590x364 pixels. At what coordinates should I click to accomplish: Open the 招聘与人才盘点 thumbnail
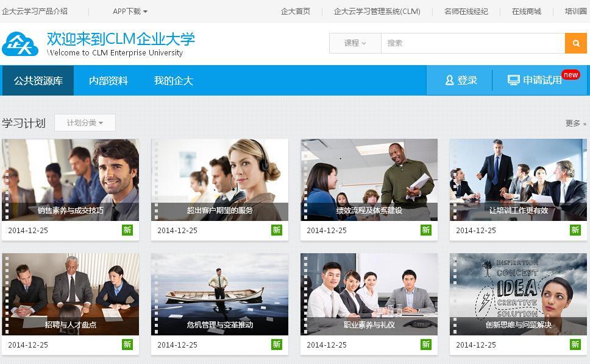[x=70, y=294]
